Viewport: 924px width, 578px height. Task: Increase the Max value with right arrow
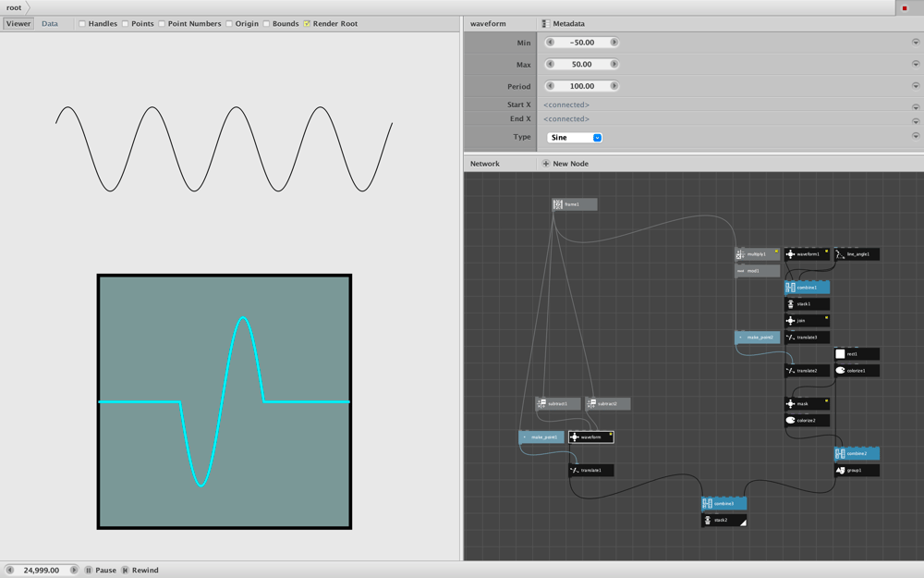tap(614, 65)
